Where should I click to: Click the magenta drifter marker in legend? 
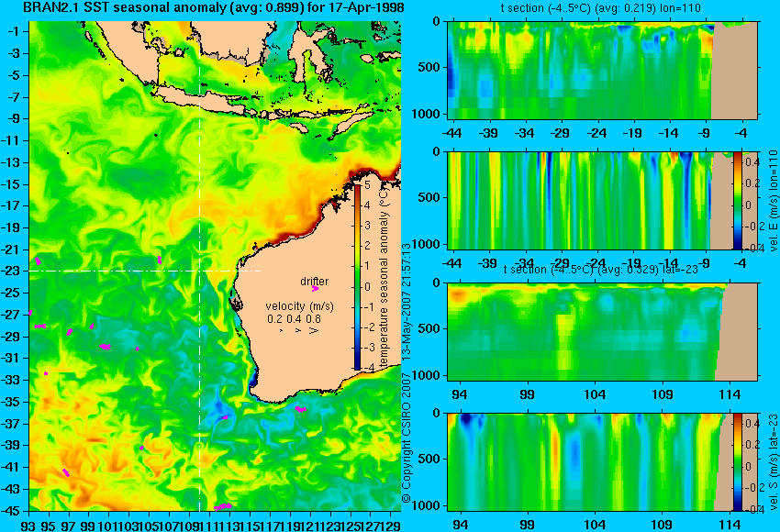pyautogui.click(x=315, y=288)
